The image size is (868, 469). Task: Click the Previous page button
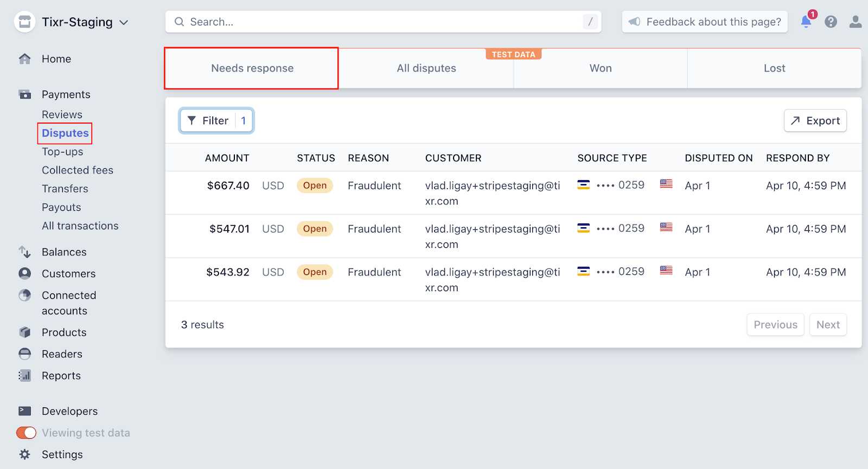pyautogui.click(x=775, y=324)
